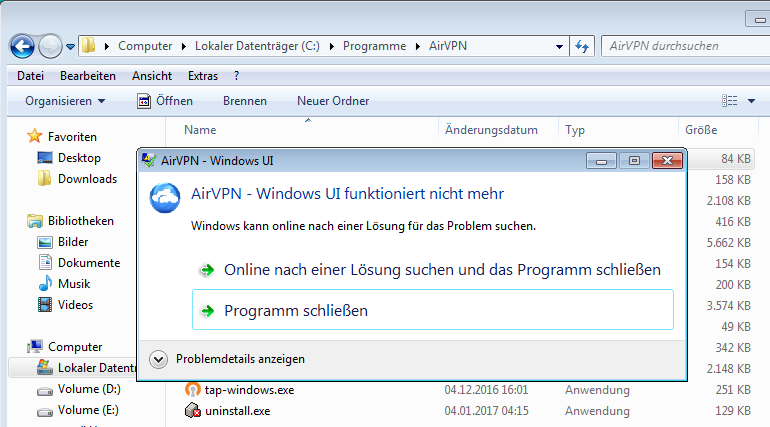Open Downloads in the navigation pane

(87, 179)
